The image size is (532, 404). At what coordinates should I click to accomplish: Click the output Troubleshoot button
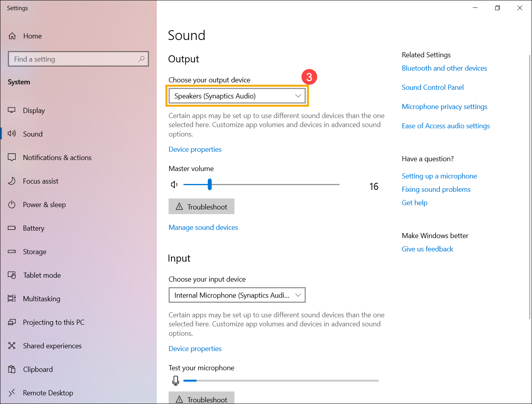202,206
